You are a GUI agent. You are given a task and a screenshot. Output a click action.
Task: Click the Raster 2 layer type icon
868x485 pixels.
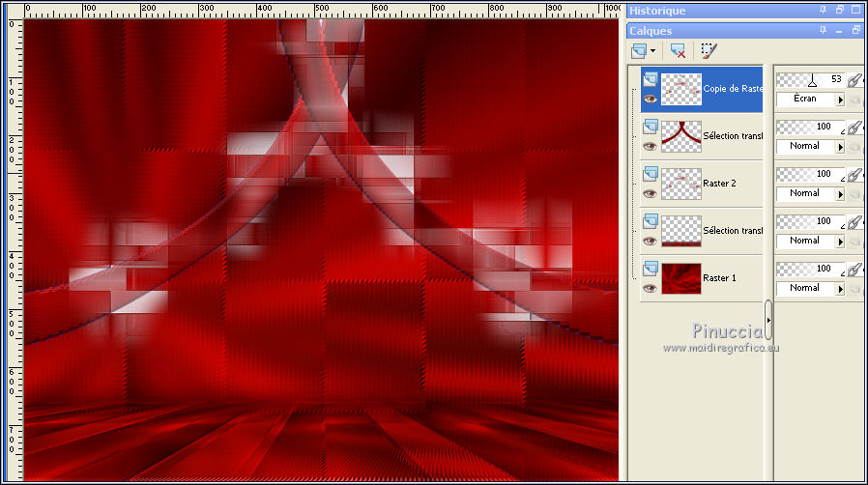pos(650,174)
